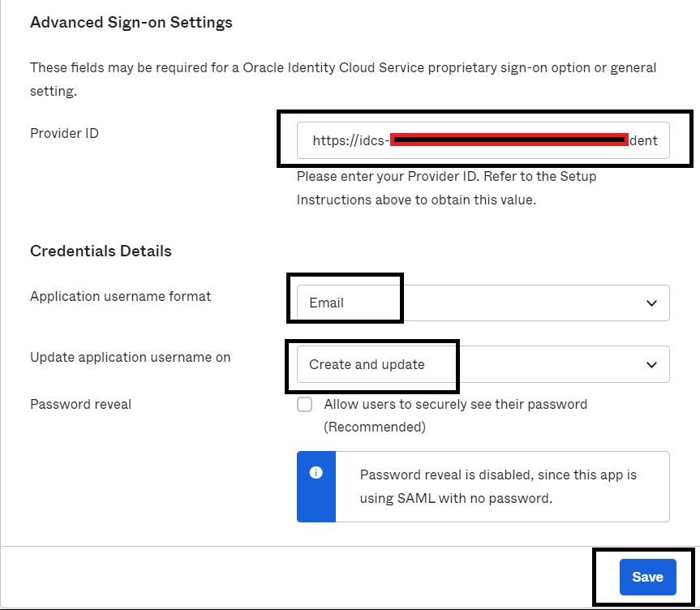Click the info icon in blue banner
This screenshot has width=700, height=610.
point(316,472)
